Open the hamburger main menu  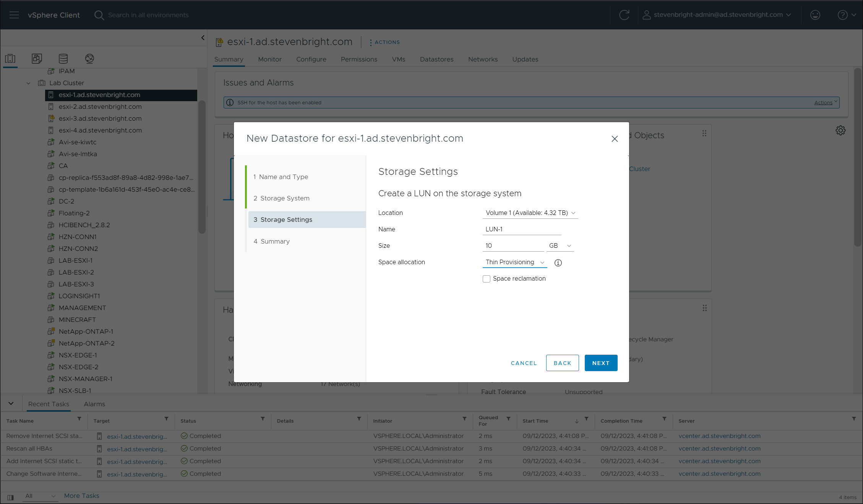(14, 15)
